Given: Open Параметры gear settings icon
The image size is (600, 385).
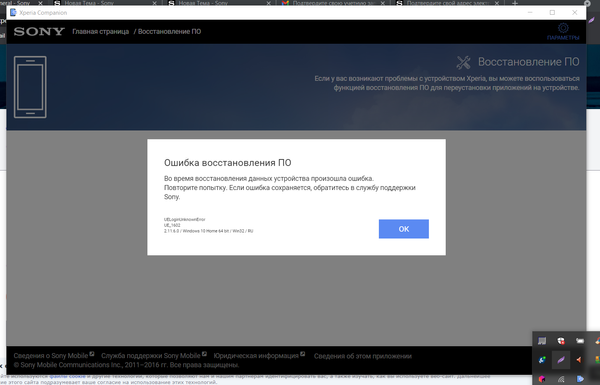Looking at the screenshot, I should coord(563,31).
